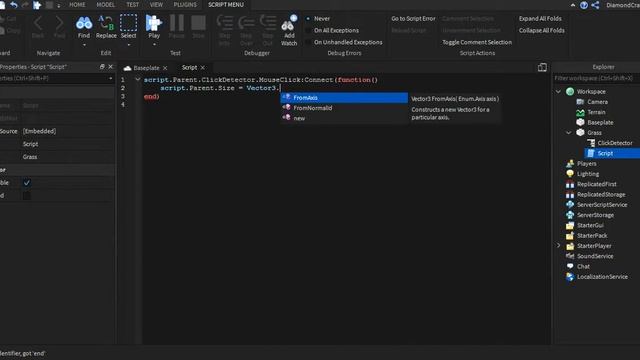The height and width of the screenshot is (360, 640).
Task: Toggle the unchecked property checkbox
Action: pos(27,196)
